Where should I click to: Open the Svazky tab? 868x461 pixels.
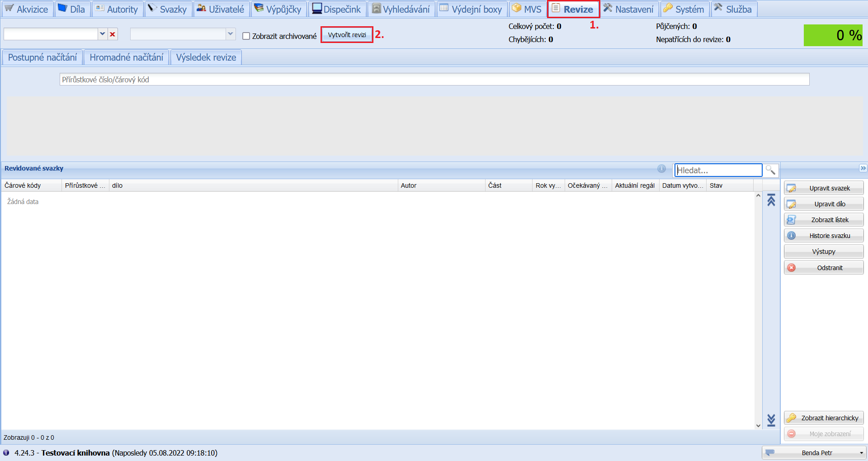coord(168,9)
